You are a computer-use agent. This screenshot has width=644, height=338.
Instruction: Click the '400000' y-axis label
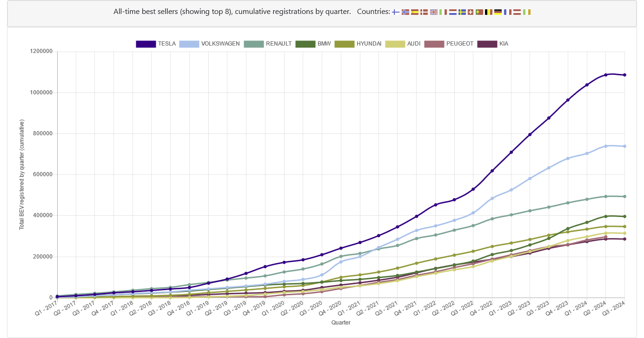(42, 216)
